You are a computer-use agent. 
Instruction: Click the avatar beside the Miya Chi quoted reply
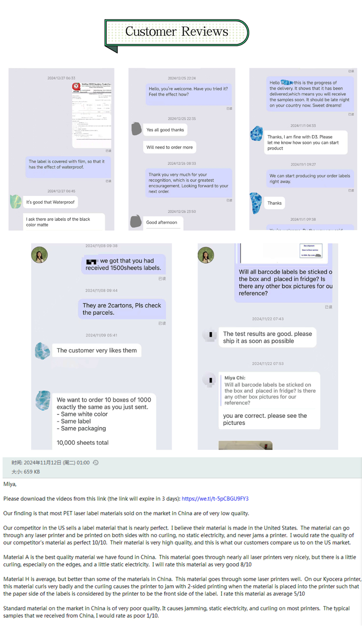210,380
